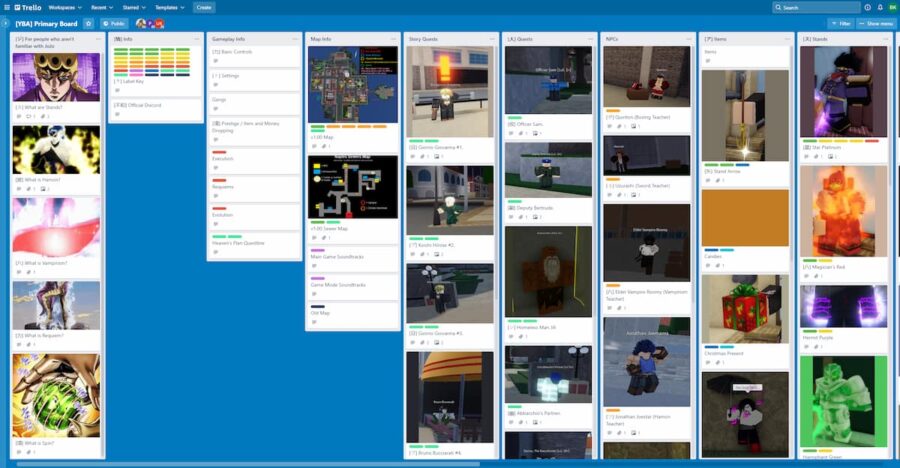The width and height of the screenshot is (900, 468).
Task: Open the Templates dropdown
Action: coord(170,7)
